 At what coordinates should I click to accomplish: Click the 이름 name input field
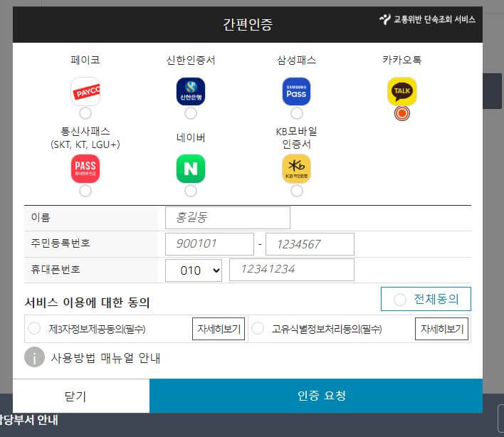[x=228, y=218]
